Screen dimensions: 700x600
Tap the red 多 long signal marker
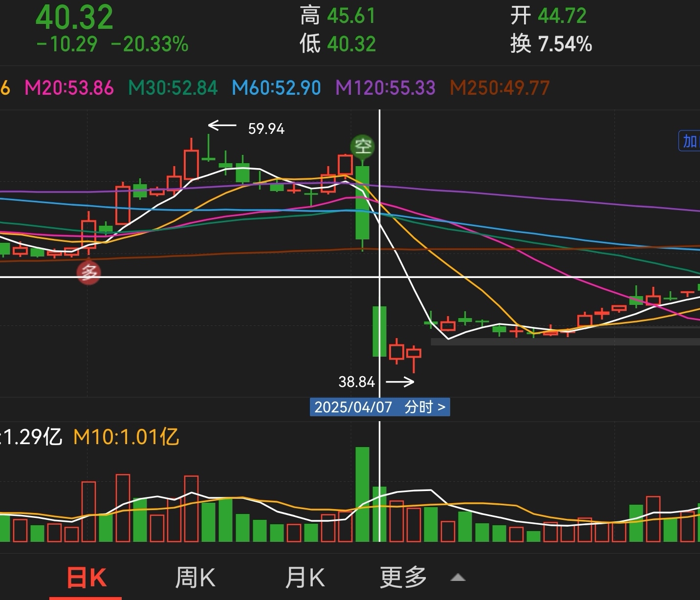[89, 272]
